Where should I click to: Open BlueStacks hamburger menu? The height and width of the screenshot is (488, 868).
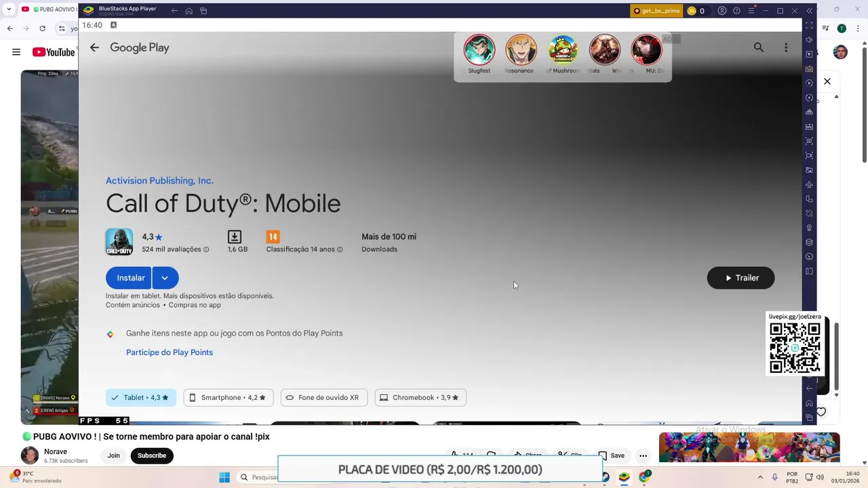(x=751, y=11)
